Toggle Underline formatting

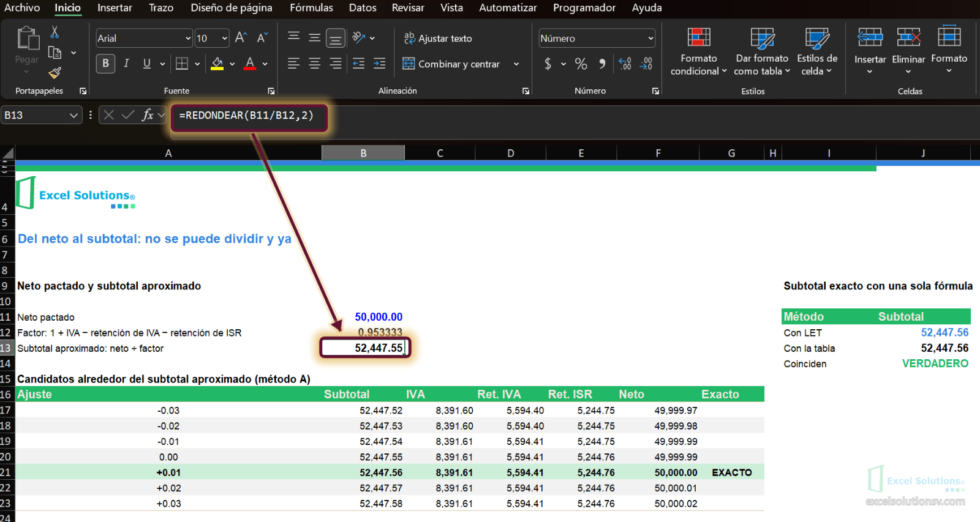tap(147, 63)
